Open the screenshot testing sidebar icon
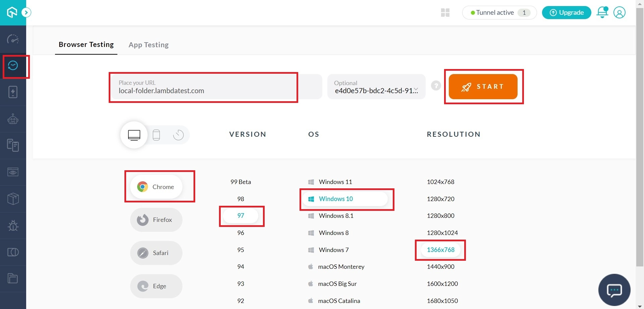644x309 pixels. click(x=13, y=172)
